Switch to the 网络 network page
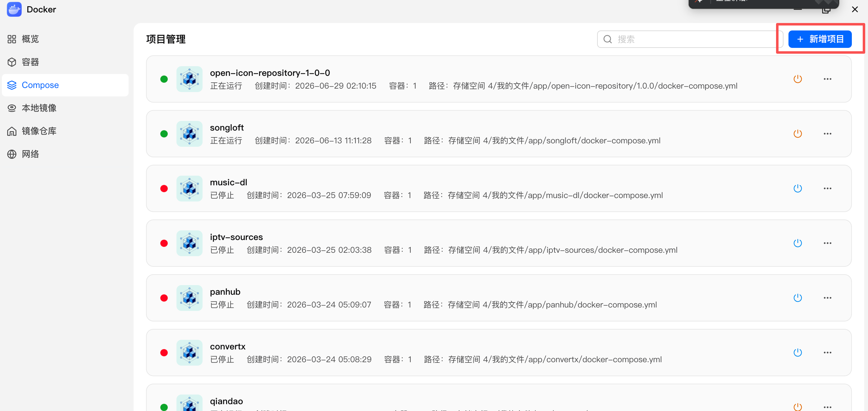This screenshot has height=411, width=868. coord(65,154)
